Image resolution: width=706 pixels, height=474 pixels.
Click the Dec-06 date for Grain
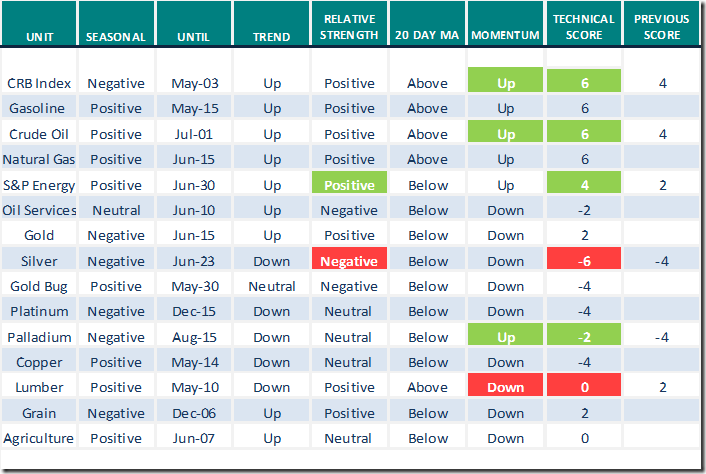194,413
